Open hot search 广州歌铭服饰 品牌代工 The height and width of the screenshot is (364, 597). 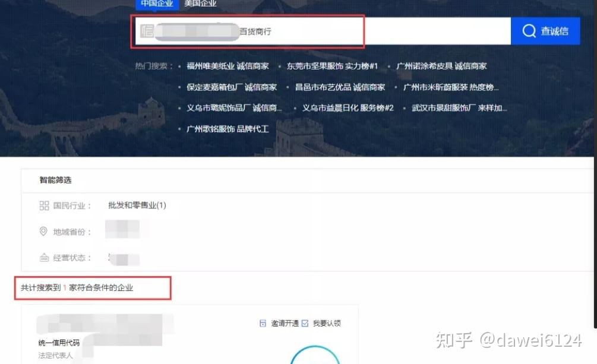228,129
